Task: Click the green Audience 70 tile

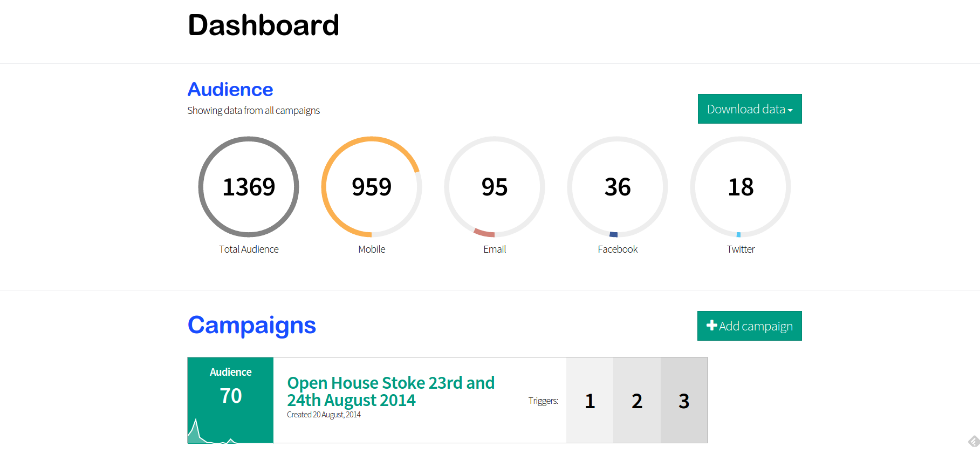Action: (x=230, y=400)
